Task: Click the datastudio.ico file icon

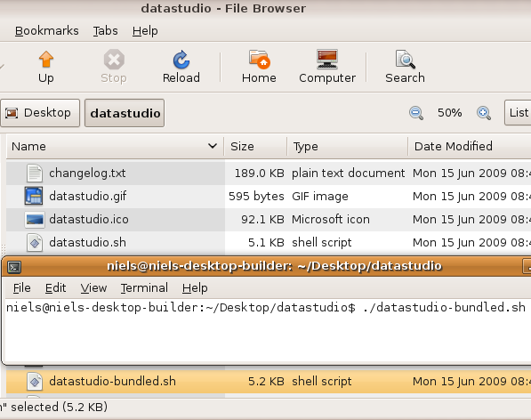Action: [x=35, y=220]
